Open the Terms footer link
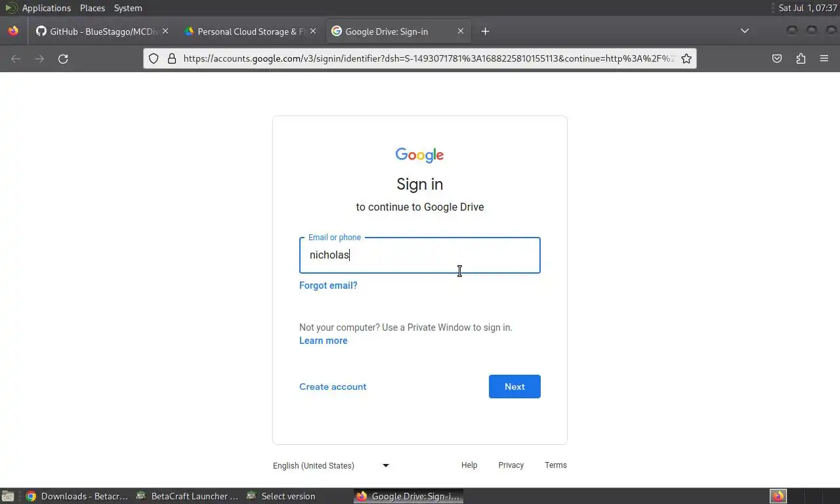 pyautogui.click(x=556, y=465)
